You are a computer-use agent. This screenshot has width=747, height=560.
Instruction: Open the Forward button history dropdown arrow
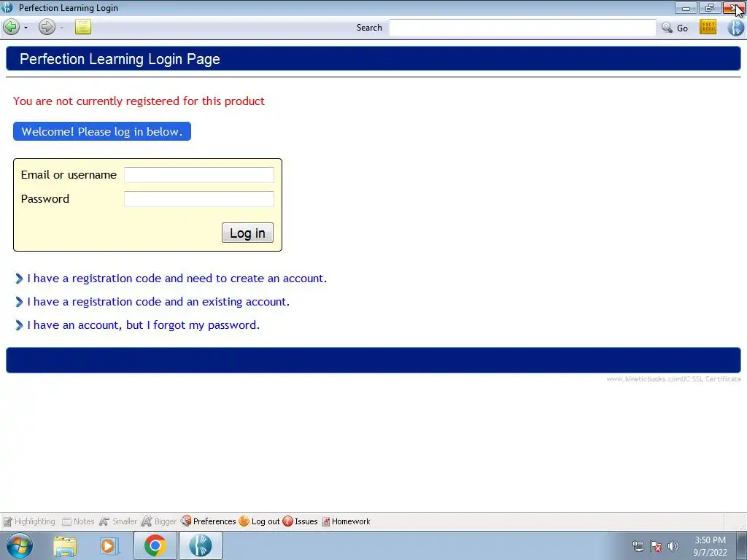(x=61, y=28)
